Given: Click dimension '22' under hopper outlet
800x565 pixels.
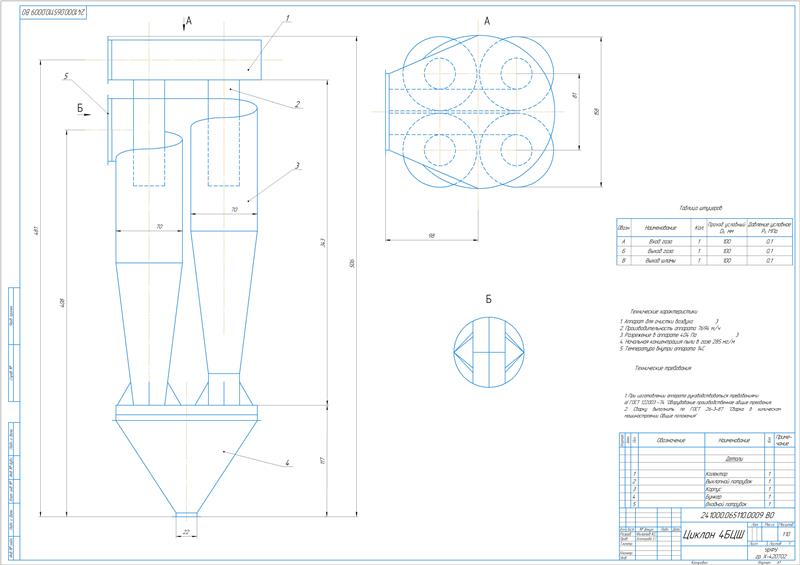Looking at the screenshot, I should [186, 533].
